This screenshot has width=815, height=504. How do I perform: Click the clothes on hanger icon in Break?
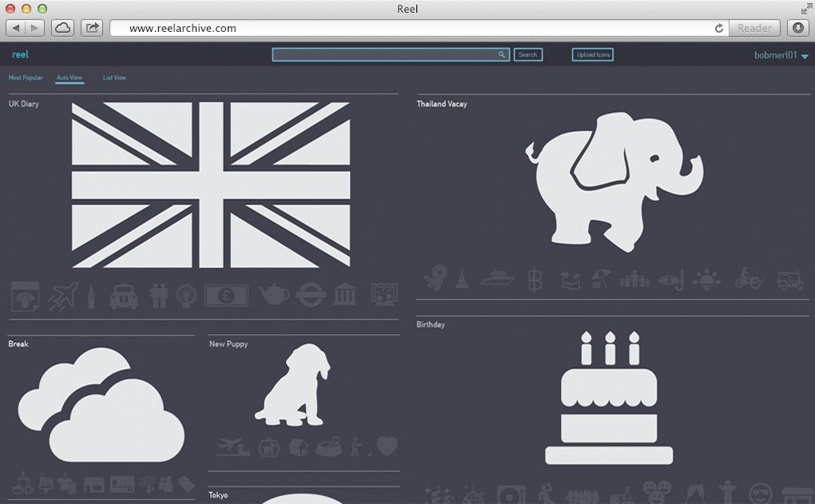[x=66, y=483]
